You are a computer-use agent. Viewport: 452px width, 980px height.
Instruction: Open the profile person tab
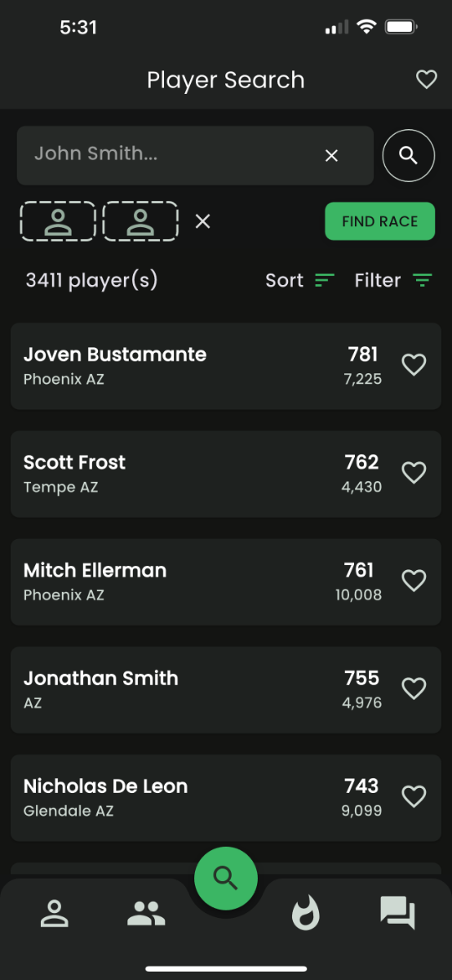tap(55, 913)
